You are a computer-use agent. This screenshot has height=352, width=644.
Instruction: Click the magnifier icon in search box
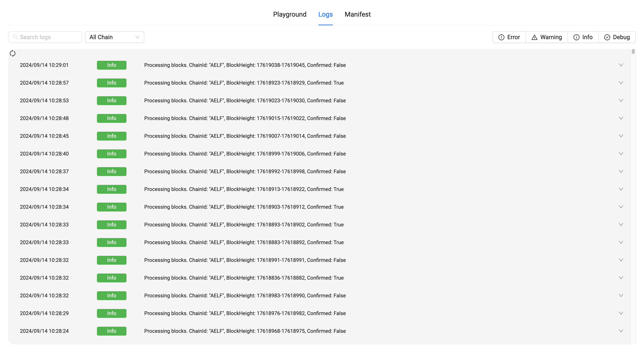(15, 37)
